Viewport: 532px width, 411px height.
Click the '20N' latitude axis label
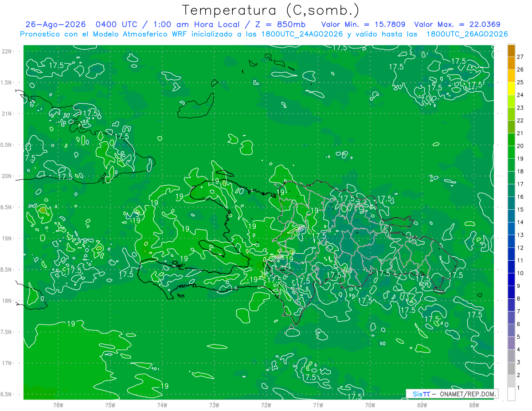coord(7,176)
